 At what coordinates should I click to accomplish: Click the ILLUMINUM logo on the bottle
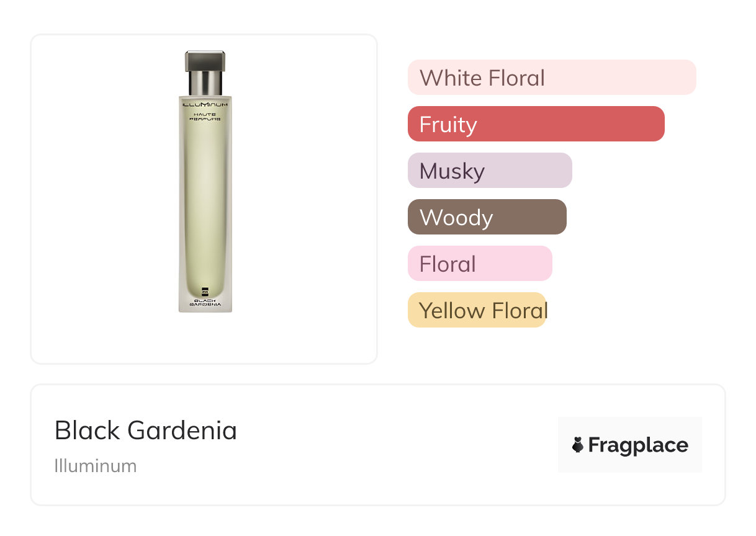(x=205, y=105)
